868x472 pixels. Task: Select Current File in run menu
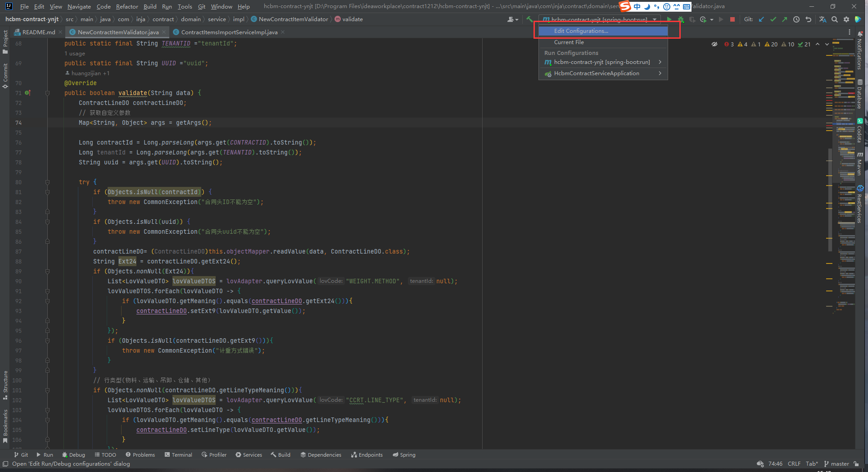click(603, 42)
